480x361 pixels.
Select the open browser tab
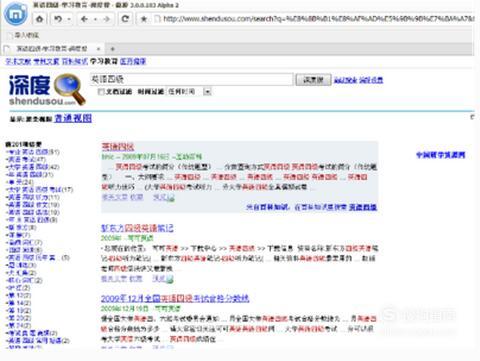click(x=53, y=49)
